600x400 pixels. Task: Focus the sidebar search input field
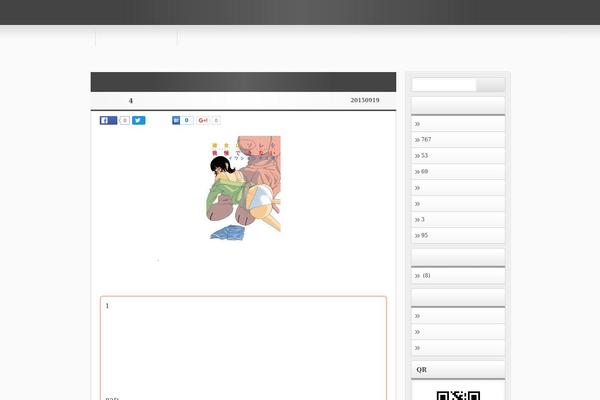[444, 85]
